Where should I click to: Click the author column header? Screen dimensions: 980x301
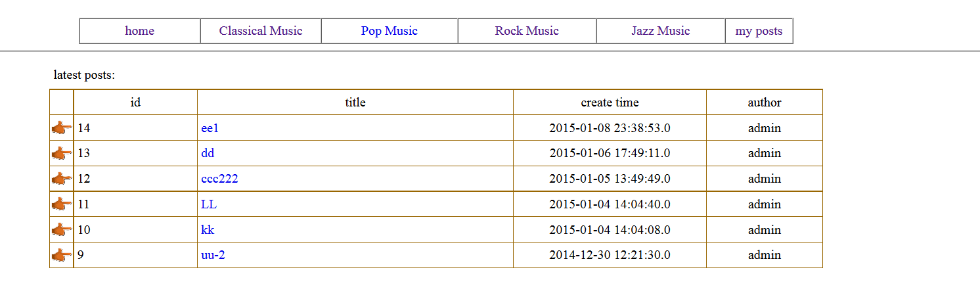pos(764,103)
